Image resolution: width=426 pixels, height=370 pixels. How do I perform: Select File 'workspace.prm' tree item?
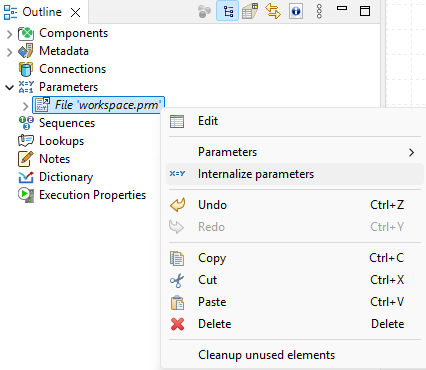(x=98, y=105)
